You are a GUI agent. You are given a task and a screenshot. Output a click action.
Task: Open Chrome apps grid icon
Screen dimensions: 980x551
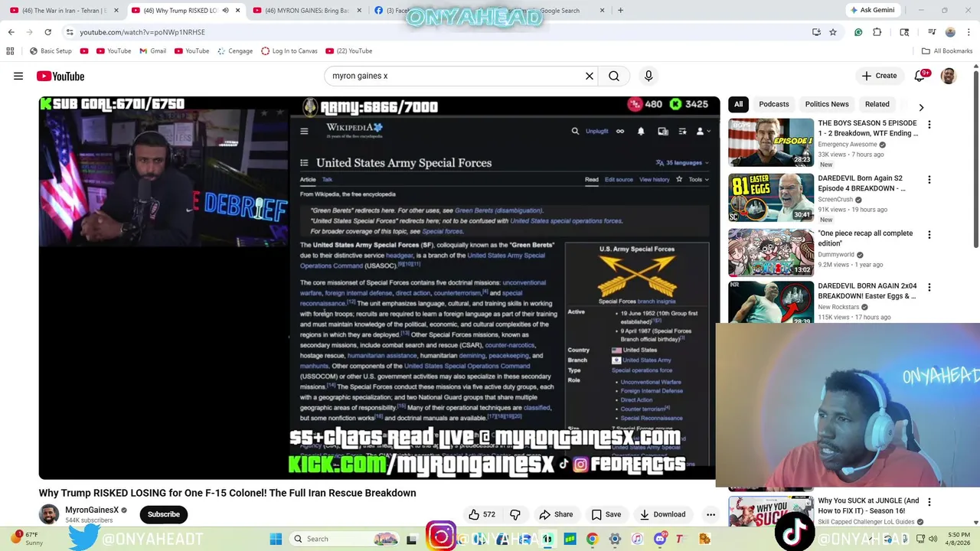pos(10,51)
